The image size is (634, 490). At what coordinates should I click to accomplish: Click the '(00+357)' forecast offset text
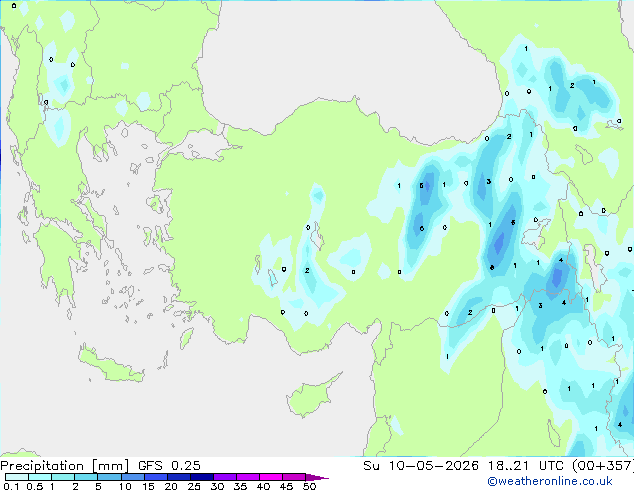tap(603, 466)
